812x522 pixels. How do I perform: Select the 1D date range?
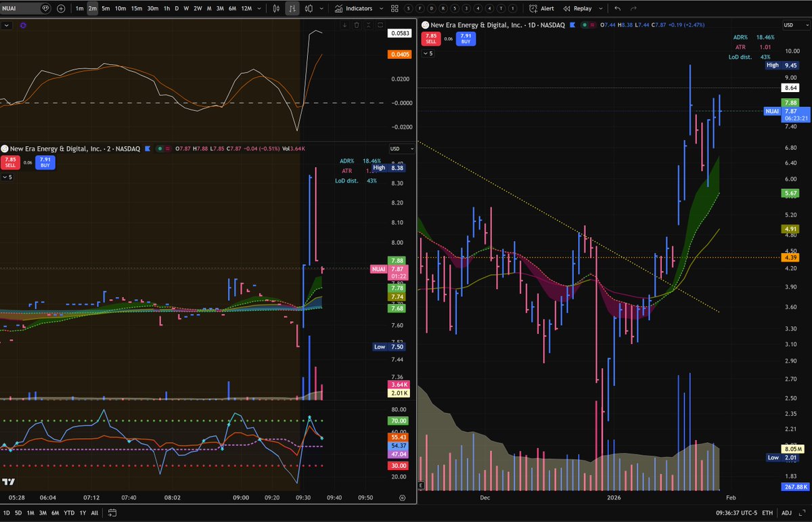pyautogui.click(x=7, y=513)
